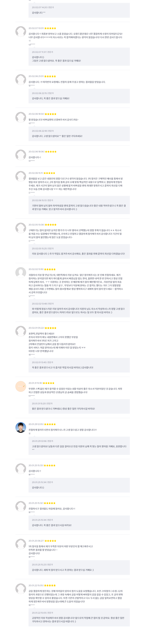Click the profile icon of the 20.02.01 05:22 review
Image resolution: width=144 pixels, height=644 pixels.
pos(21,331)
